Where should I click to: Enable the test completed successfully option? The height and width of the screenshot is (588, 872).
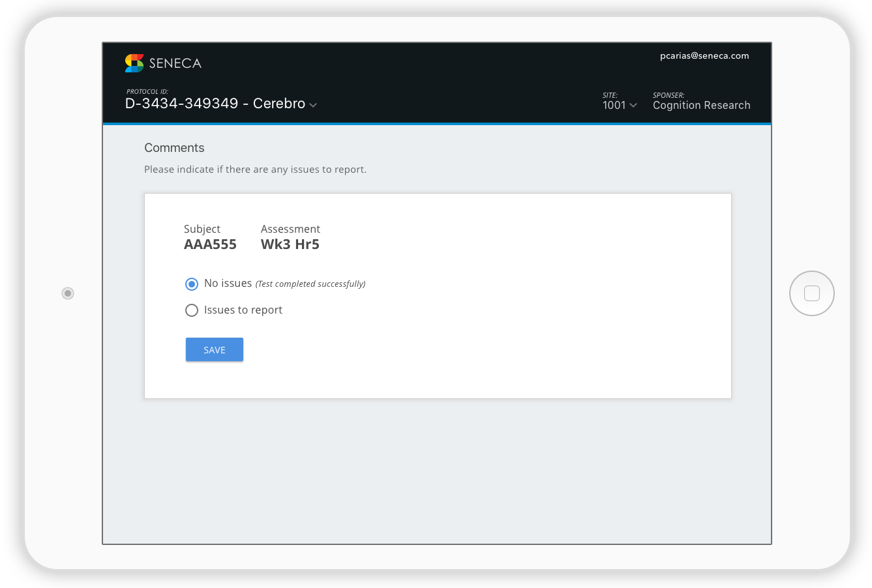point(192,284)
